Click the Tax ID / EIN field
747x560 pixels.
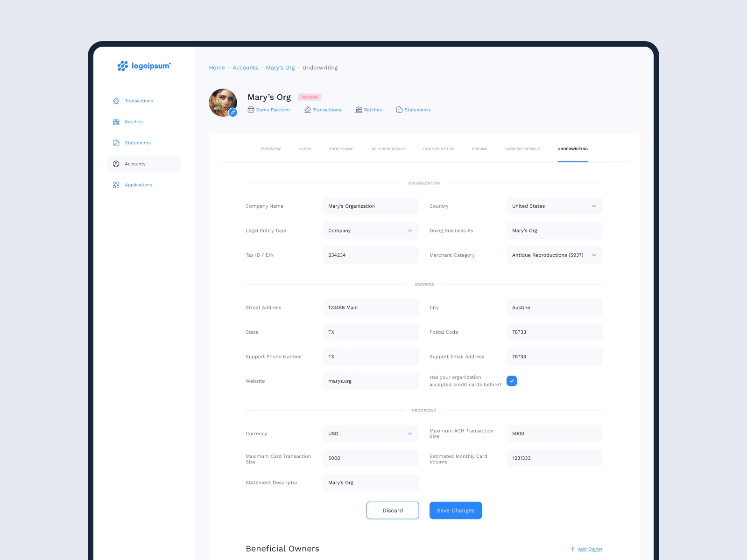click(371, 255)
